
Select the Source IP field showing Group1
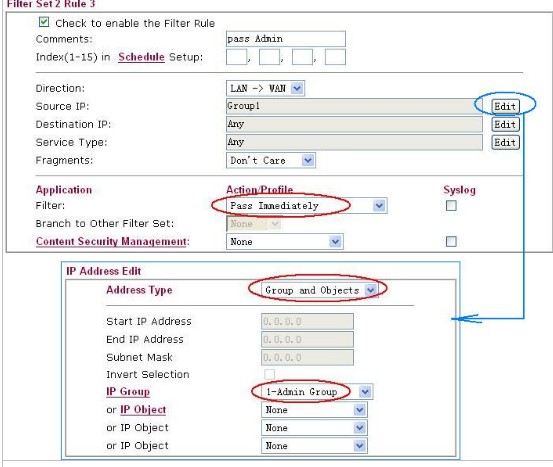(x=354, y=106)
